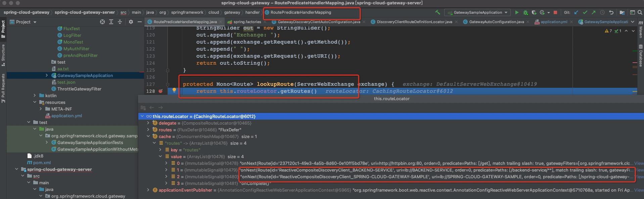Viewport: 644px width, 199px height.
Task: Select the ThrottleGatewayFilter class
Action: (79, 89)
